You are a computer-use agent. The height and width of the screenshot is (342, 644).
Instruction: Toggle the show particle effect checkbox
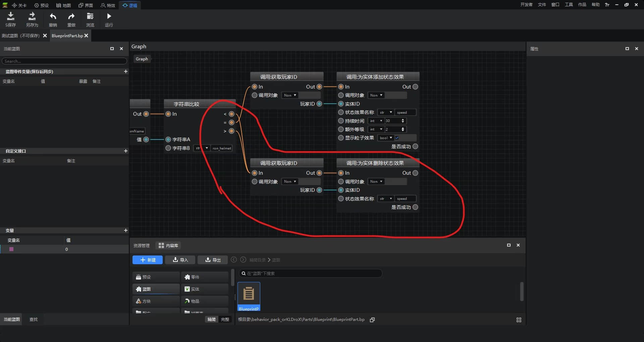tap(397, 138)
